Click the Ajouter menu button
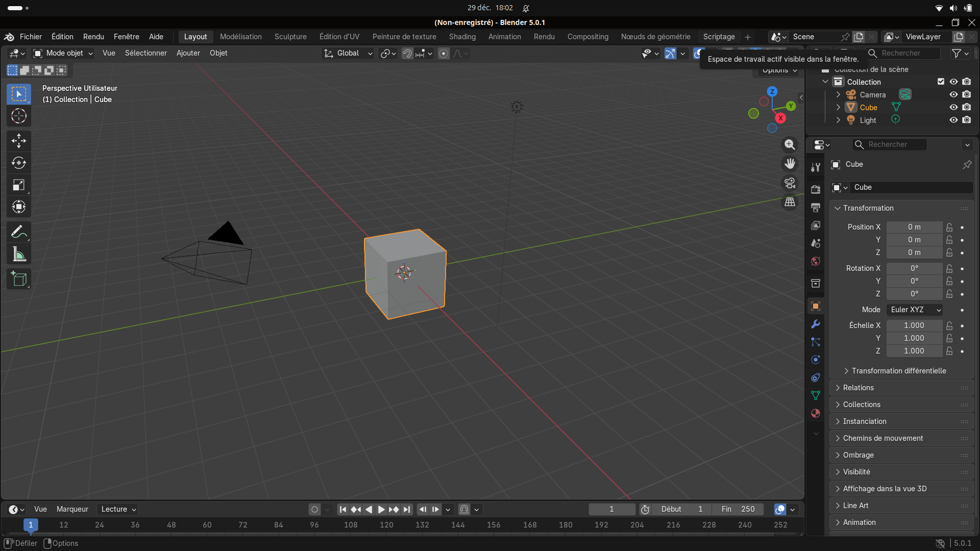 point(188,53)
